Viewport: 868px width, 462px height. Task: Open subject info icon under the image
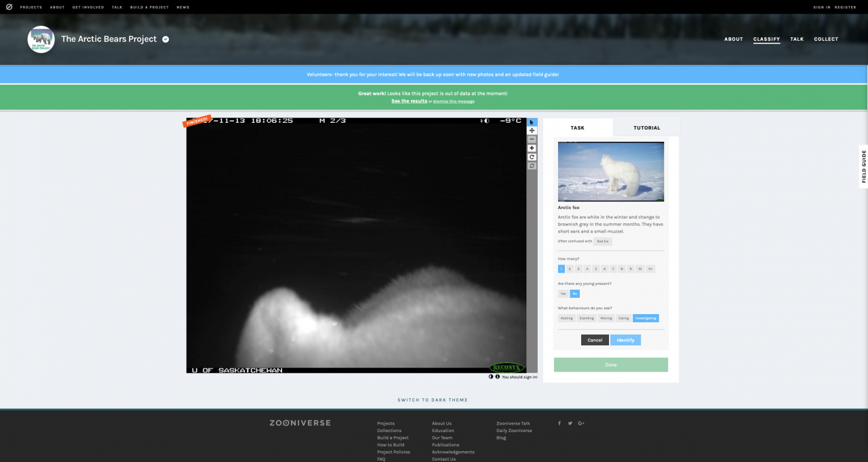pos(497,377)
